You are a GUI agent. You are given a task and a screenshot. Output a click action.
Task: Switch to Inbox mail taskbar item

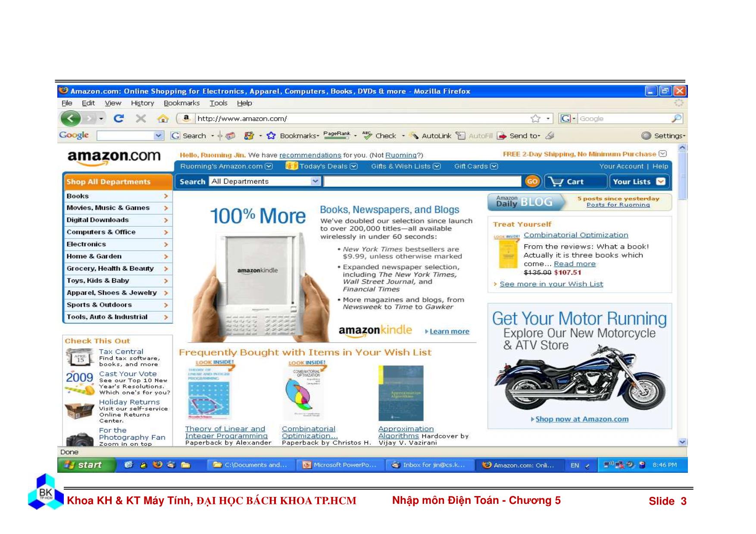pyautogui.click(x=428, y=465)
